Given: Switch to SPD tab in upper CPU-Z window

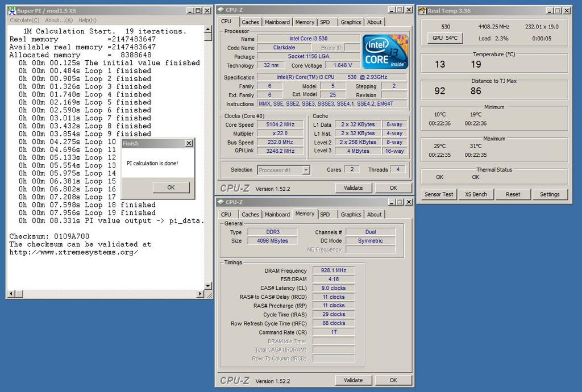Looking at the screenshot, I should [x=325, y=22].
